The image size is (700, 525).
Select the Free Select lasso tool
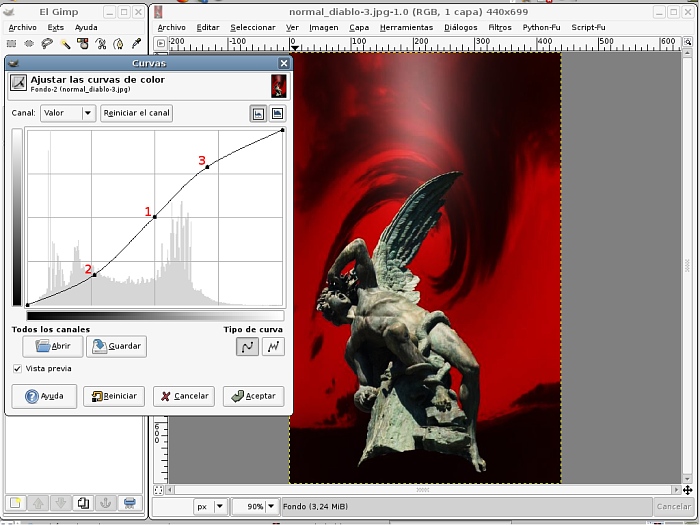[x=47, y=43]
